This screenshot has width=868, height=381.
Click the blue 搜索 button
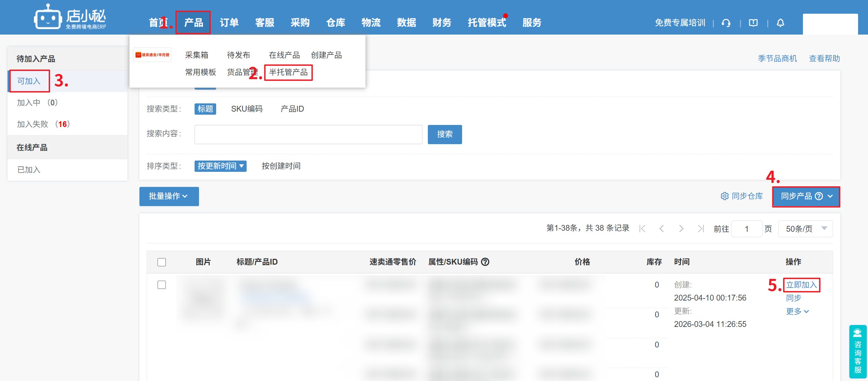point(445,134)
